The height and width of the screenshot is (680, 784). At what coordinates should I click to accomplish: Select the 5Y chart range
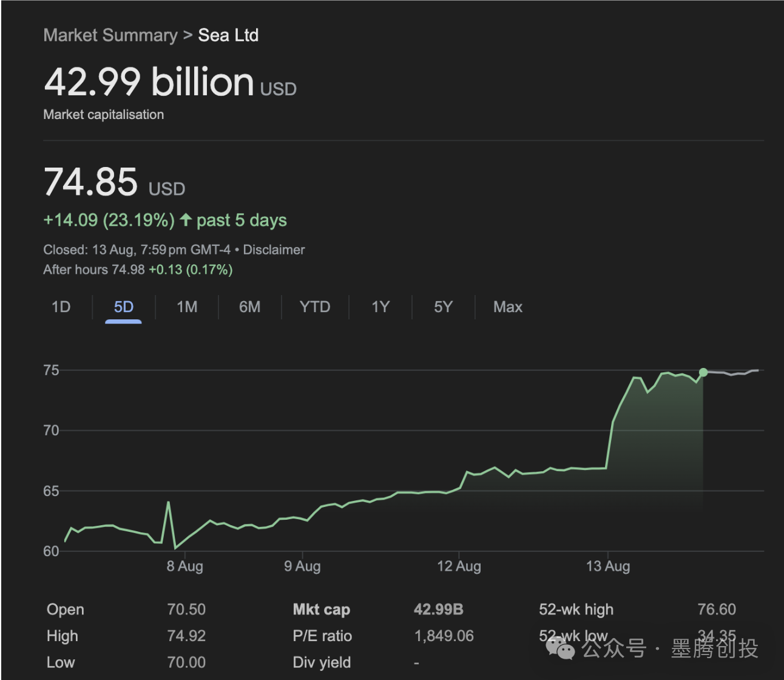point(443,307)
